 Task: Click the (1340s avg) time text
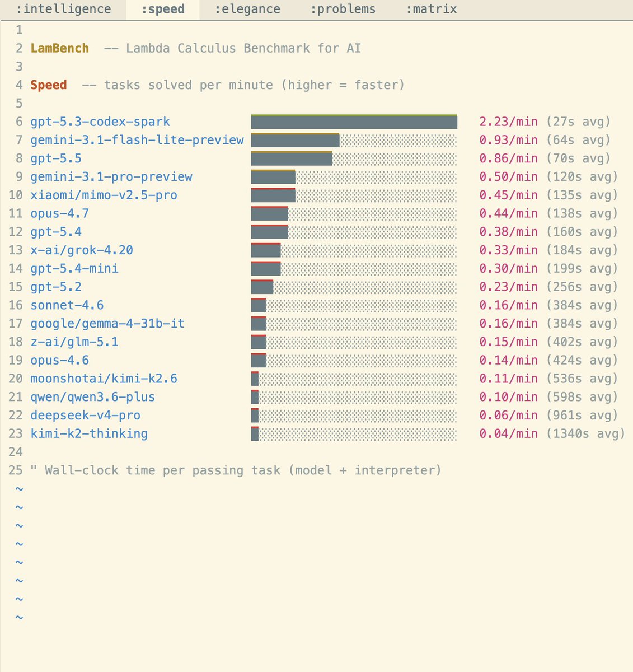[x=585, y=434]
